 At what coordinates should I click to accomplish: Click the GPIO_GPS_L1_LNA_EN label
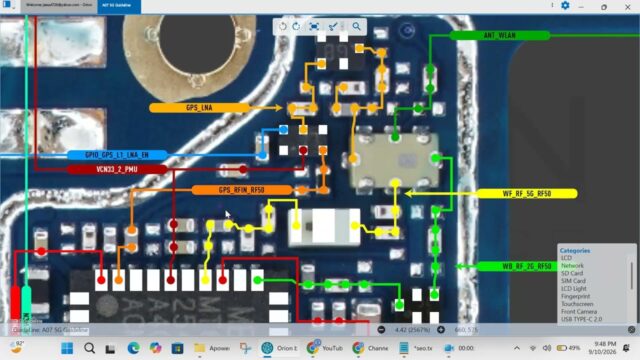[117, 155]
